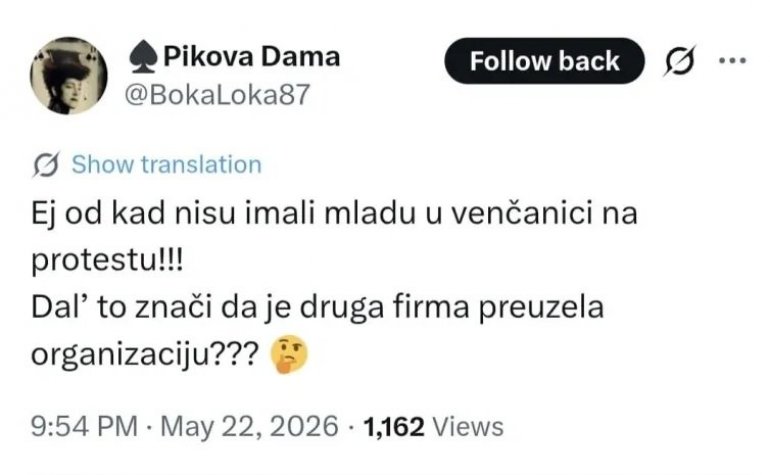
Task: Open Pikova Dama's profile picture
Action: [69, 76]
